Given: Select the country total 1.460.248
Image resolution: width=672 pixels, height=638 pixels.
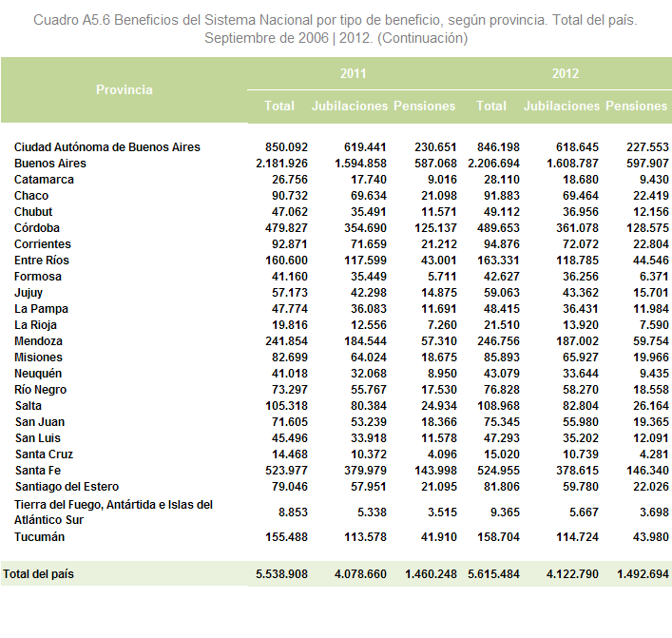Looking at the screenshot, I should pos(431,574).
